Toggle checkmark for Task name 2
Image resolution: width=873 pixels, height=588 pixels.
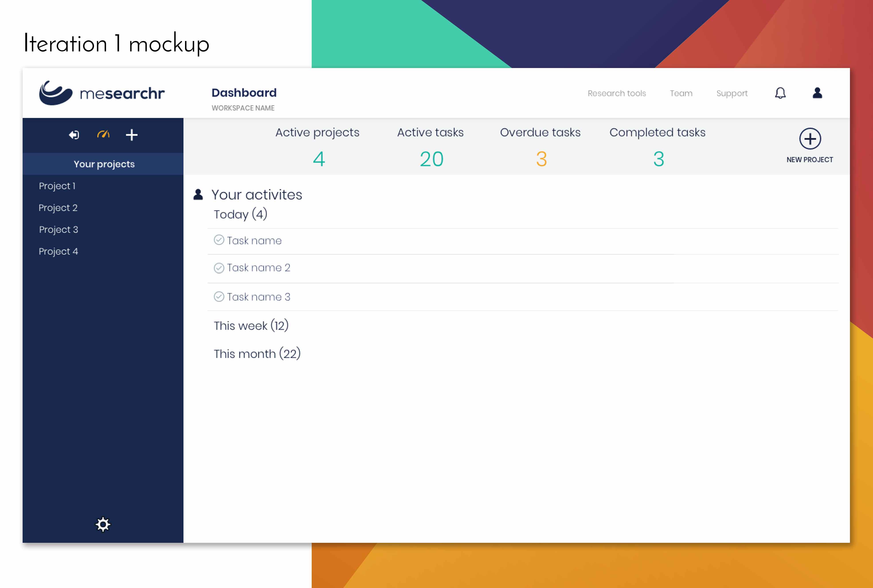219,268
